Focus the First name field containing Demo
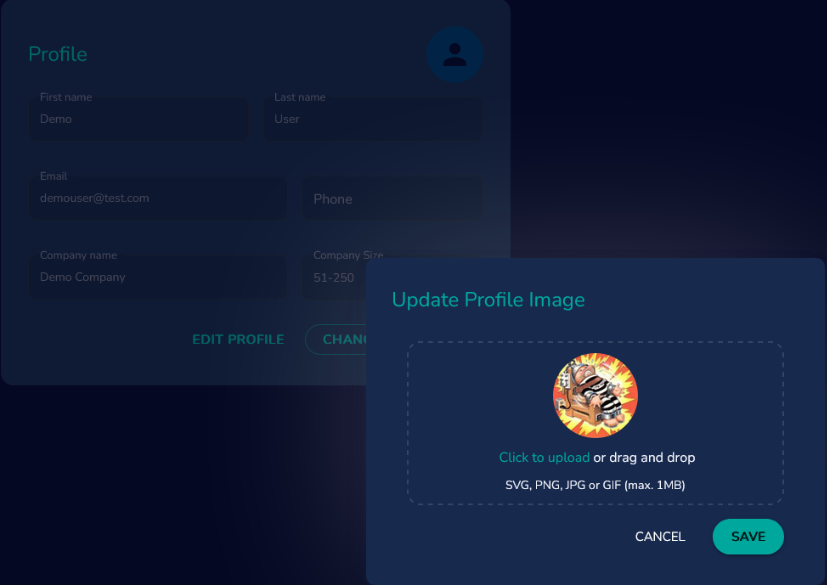This screenshot has height=585, width=827. pyautogui.click(x=138, y=119)
